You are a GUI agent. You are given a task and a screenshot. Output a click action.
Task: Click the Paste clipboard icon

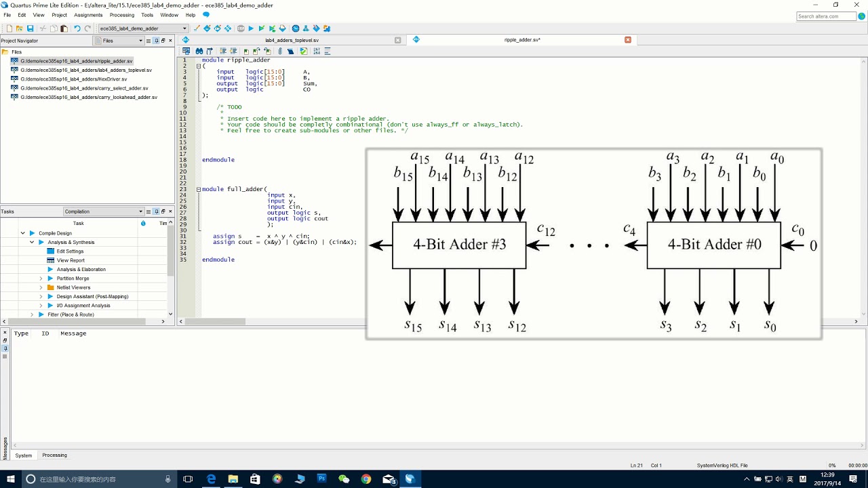64,28
